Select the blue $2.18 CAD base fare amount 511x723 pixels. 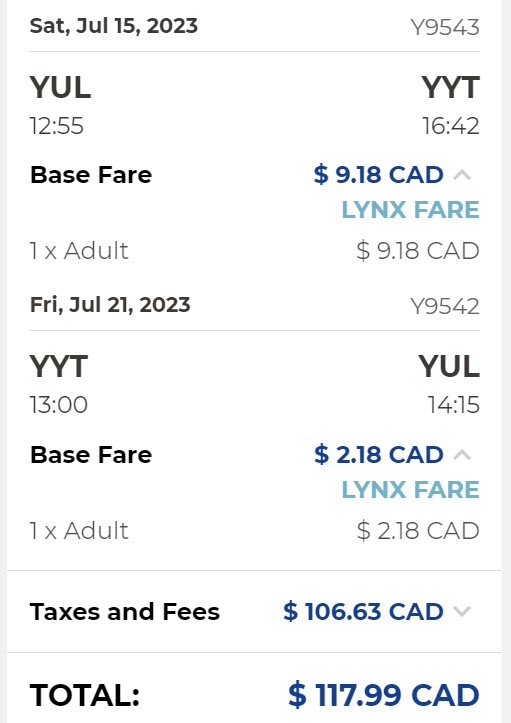point(379,455)
